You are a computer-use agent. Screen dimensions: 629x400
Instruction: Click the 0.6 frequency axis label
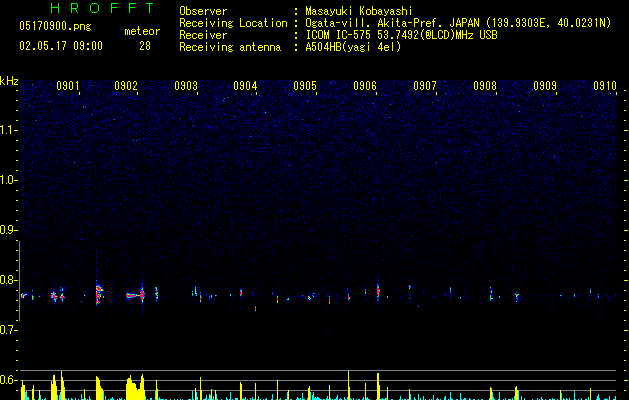(x=8, y=380)
